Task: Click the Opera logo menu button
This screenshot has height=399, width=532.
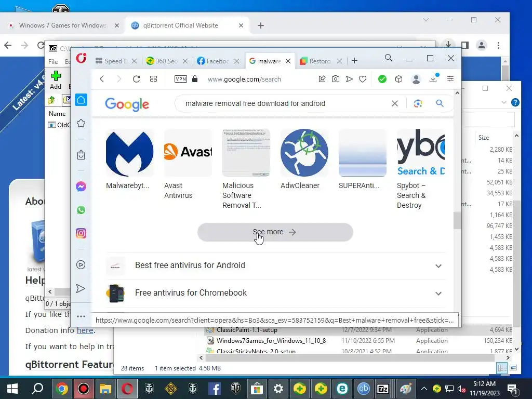Action: 81,58
